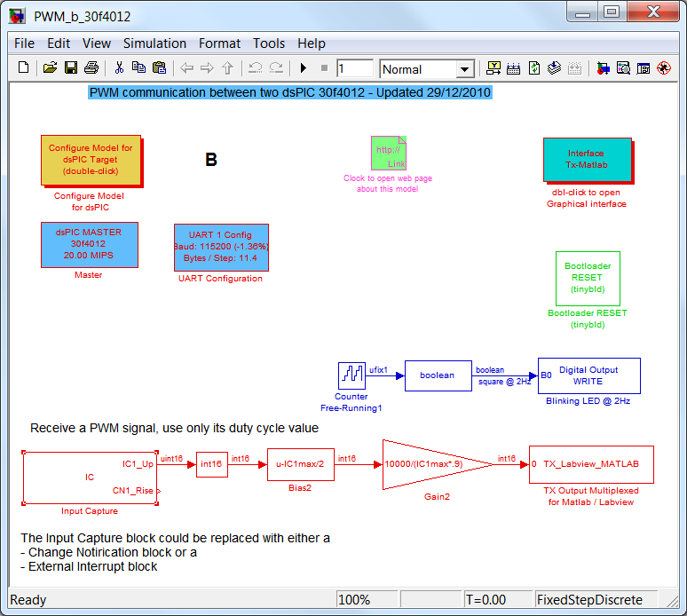The height and width of the screenshot is (616, 687).
Task: Open the Model Explorer magnifier icon
Action: click(623, 68)
